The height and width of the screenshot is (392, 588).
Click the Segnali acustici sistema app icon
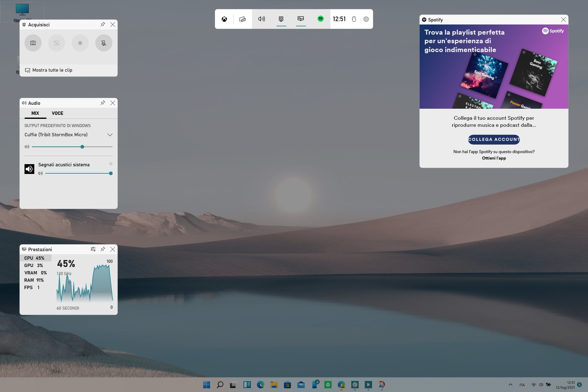coord(29,169)
